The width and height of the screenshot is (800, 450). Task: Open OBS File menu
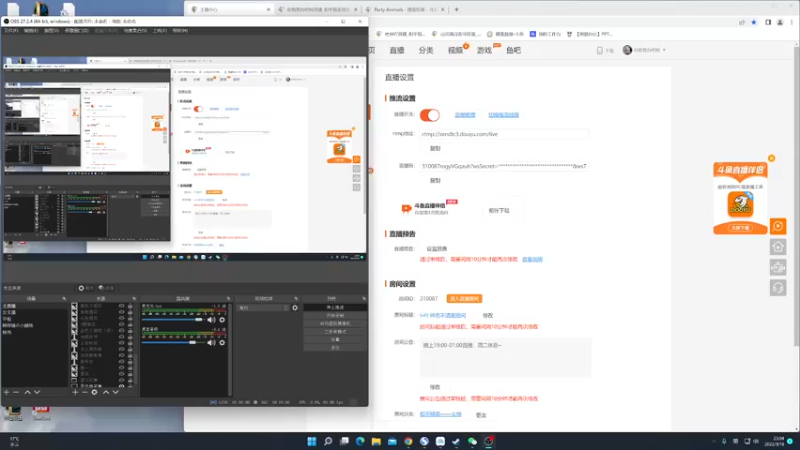(x=11, y=31)
